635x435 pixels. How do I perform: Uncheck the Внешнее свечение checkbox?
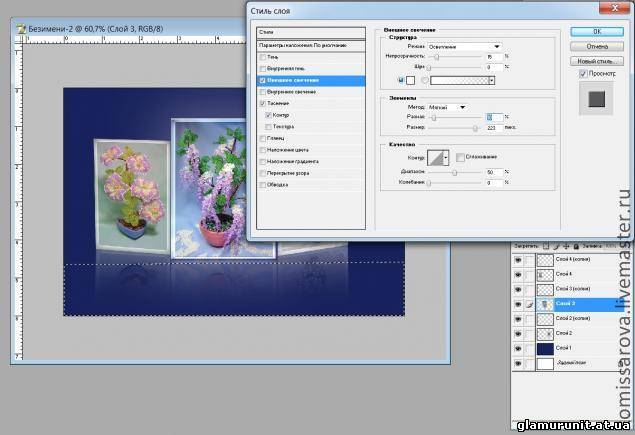tap(263, 81)
